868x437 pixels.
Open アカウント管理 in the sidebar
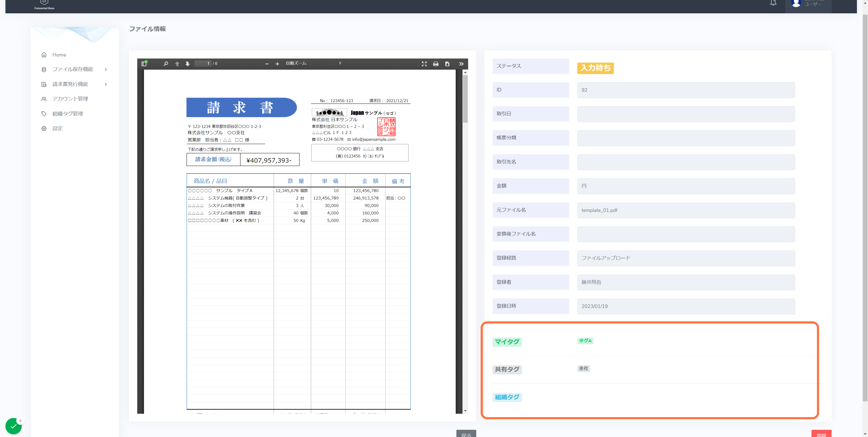[x=70, y=99]
